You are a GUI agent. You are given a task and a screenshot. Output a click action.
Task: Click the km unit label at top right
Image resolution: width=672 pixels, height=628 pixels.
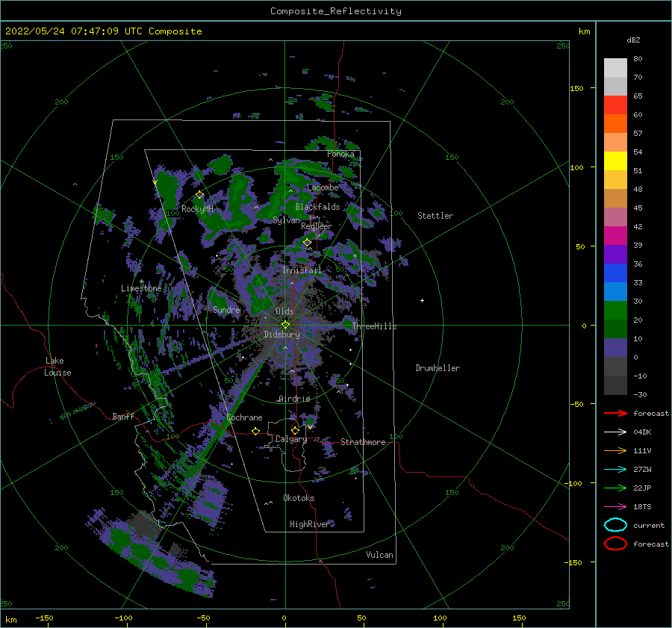coord(584,31)
